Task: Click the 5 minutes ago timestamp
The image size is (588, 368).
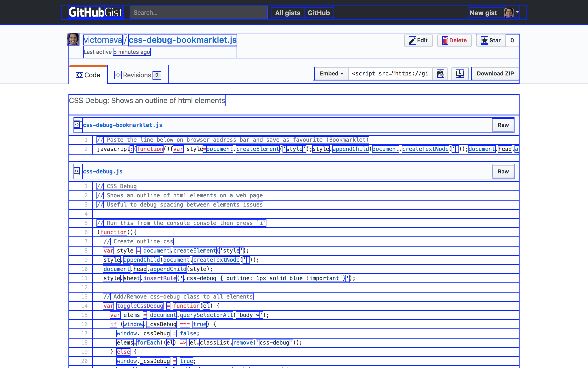Action: point(132,52)
